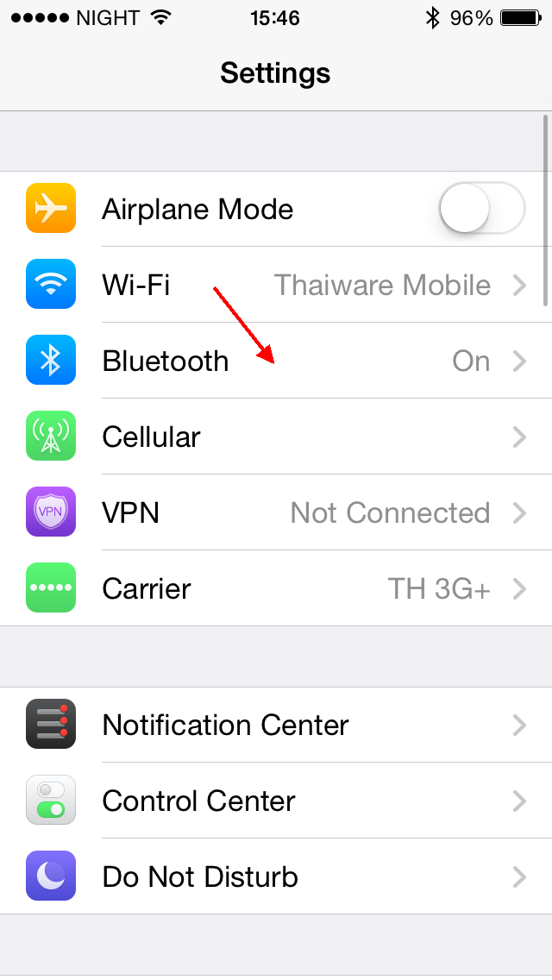Tap the Do Not Disturb moon icon

tap(51, 876)
